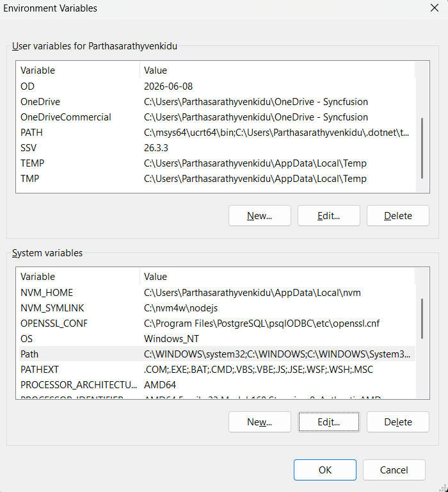
Task: Click the C:\msys64\ucrt64\bin path value
Action: coord(276,133)
